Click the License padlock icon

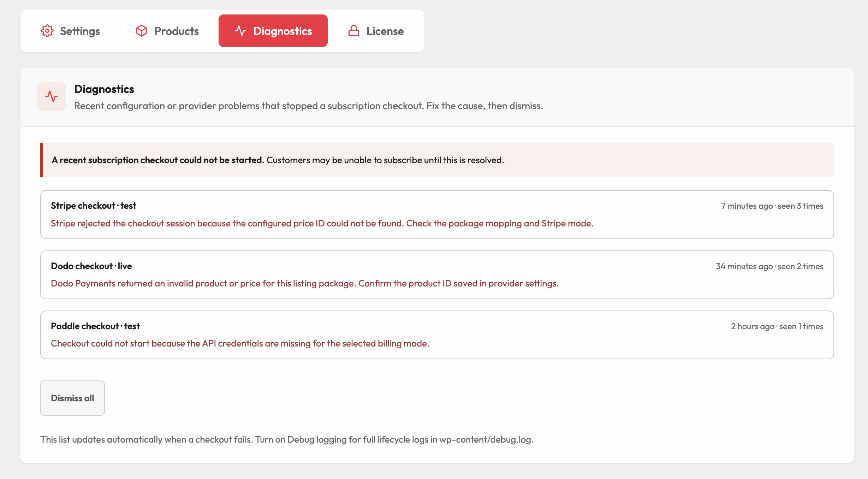tap(354, 31)
